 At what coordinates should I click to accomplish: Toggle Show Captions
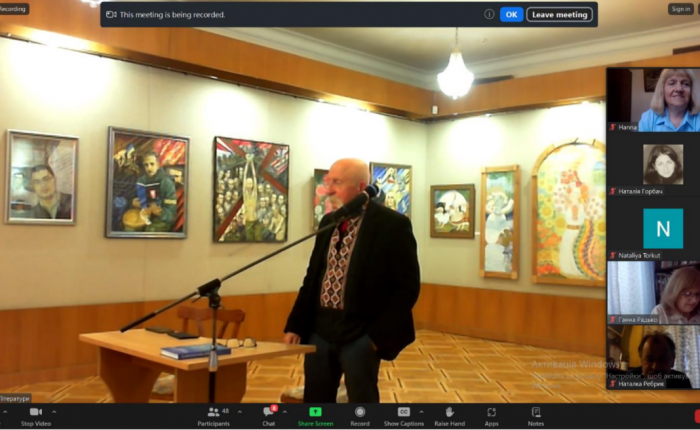(404, 412)
